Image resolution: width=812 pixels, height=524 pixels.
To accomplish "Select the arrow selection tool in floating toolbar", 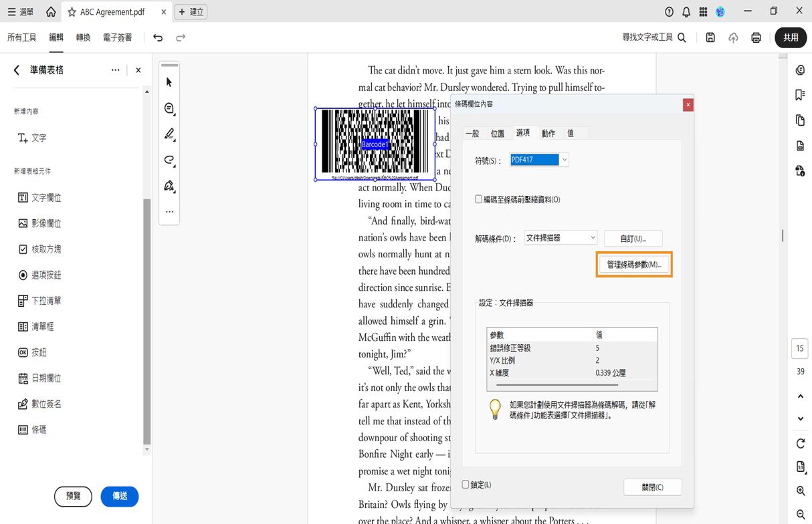I will (x=169, y=82).
